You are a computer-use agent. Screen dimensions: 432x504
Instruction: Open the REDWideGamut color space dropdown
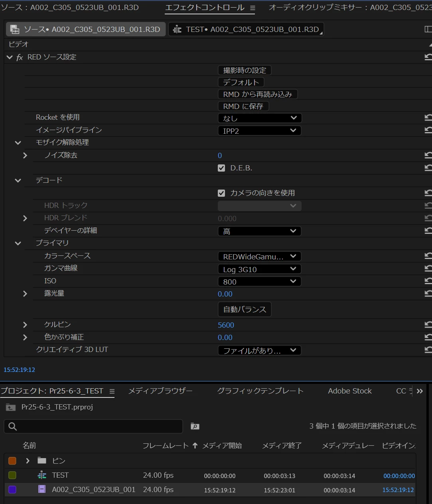point(260,256)
